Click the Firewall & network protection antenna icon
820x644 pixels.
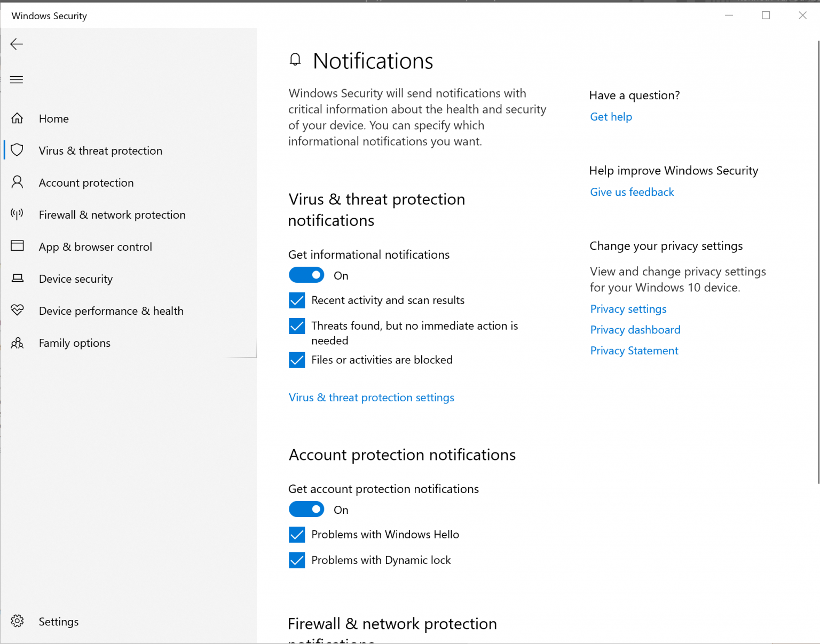click(17, 214)
